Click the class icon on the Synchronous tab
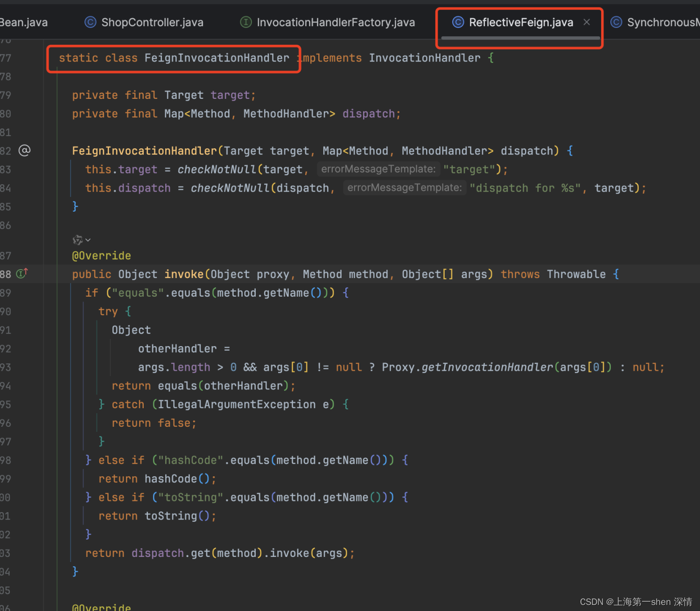The image size is (700, 611). [x=616, y=22]
